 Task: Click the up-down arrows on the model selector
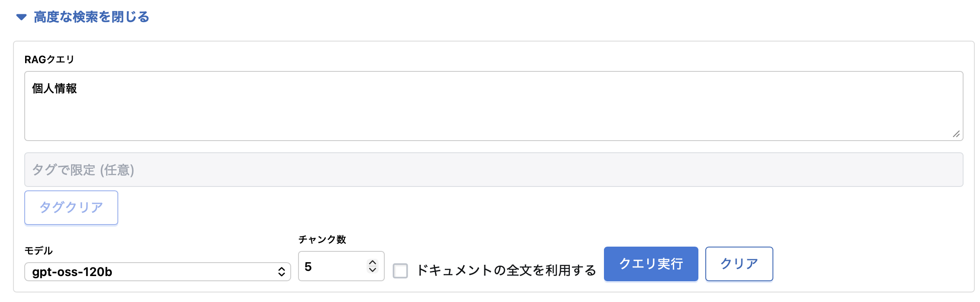(x=281, y=272)
